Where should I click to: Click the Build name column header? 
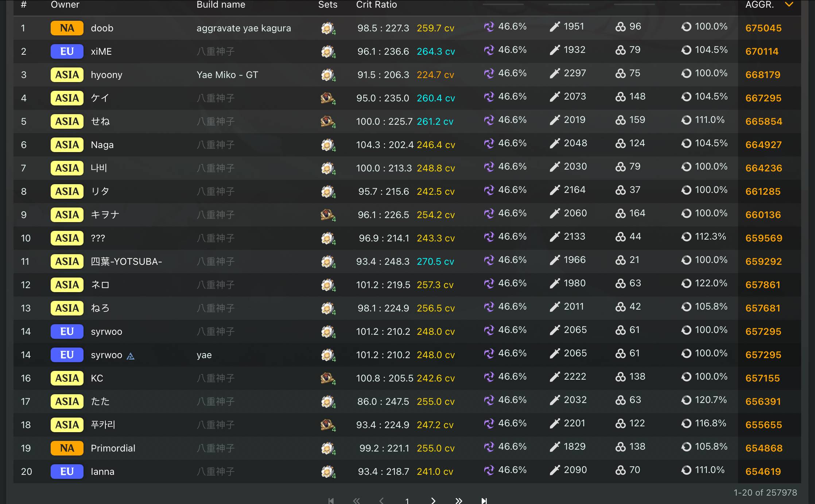(x=221, y=4)
